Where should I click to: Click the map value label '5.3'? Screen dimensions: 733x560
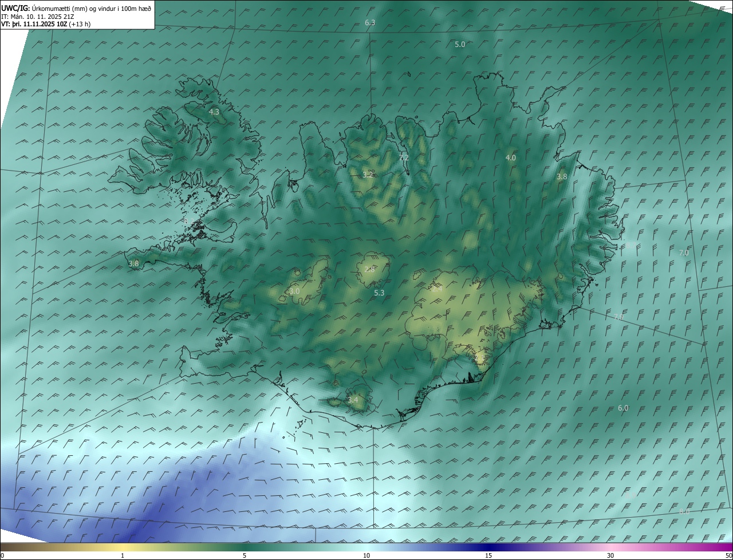click(379, 293)
